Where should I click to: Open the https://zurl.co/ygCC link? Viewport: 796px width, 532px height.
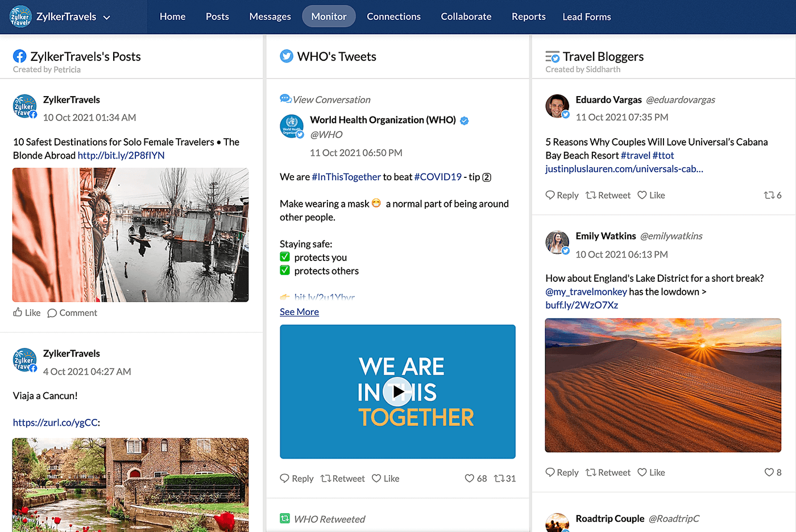click(56, 422)
